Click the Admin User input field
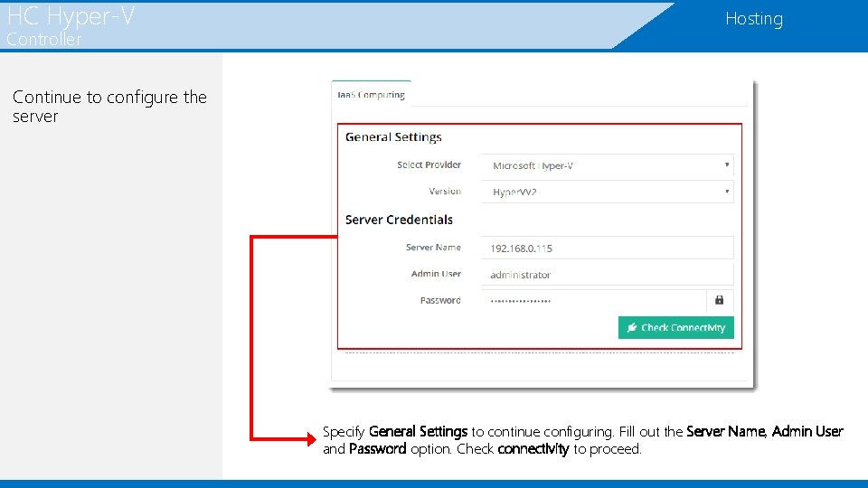Image resolution: width=868 pixels, height=488 pixels. pos(608,275)
